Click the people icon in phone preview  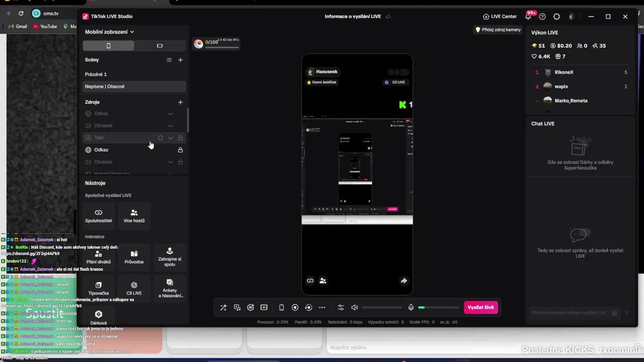coord(323,281)
